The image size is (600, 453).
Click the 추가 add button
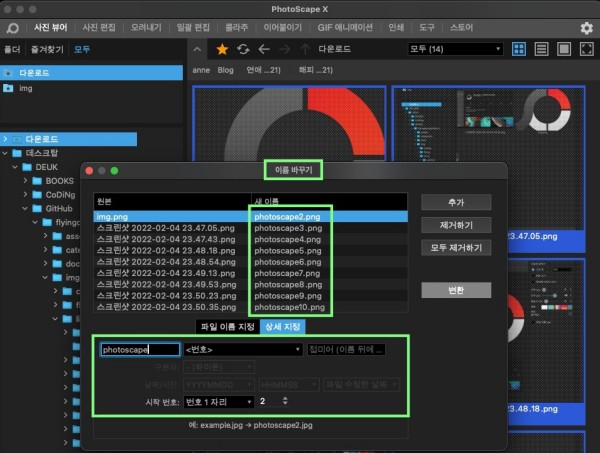coord(456,201)
